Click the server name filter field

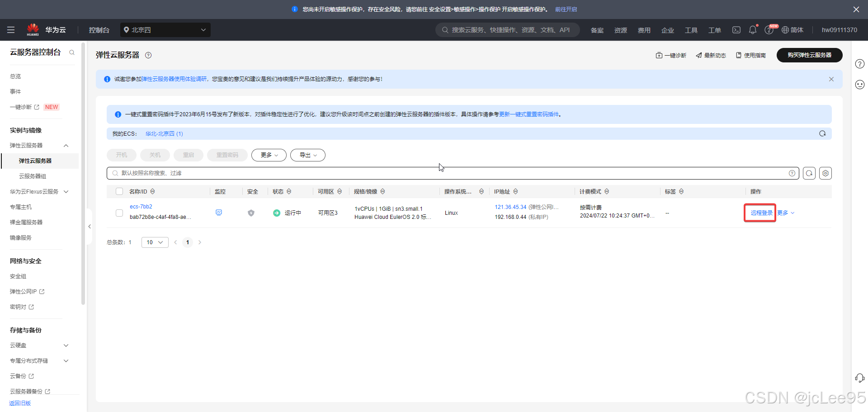pyautogui.click(x=453, y=173)
